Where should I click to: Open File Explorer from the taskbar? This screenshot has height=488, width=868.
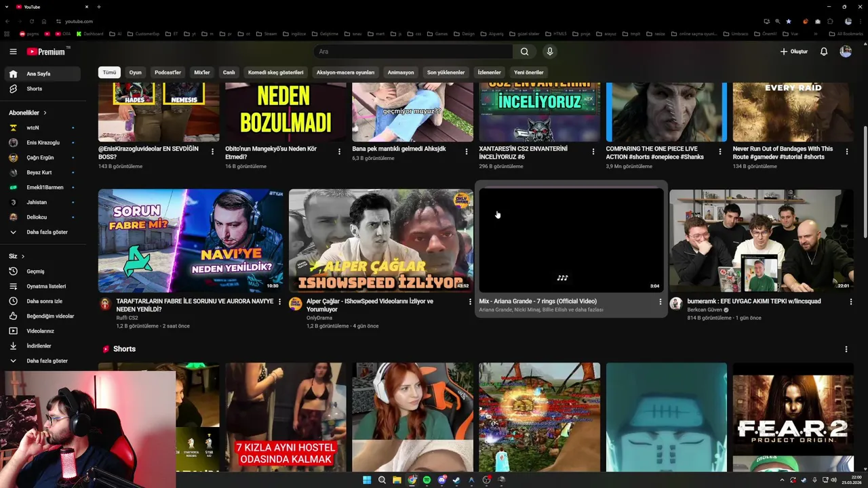[397, 480]
